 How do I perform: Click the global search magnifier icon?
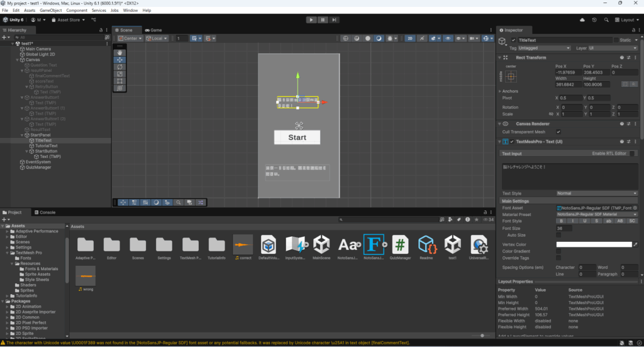click(x=606, y=20)
